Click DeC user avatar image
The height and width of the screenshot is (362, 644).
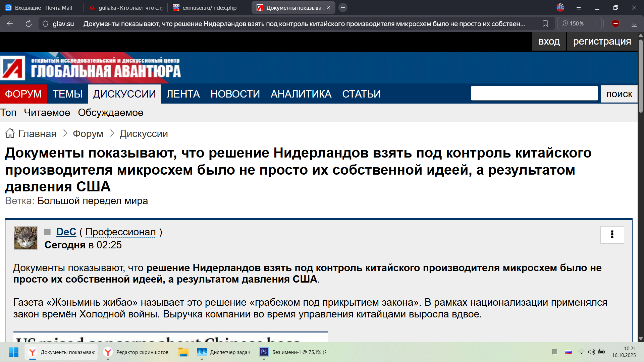pyautogui.click(x=26, y=238)
